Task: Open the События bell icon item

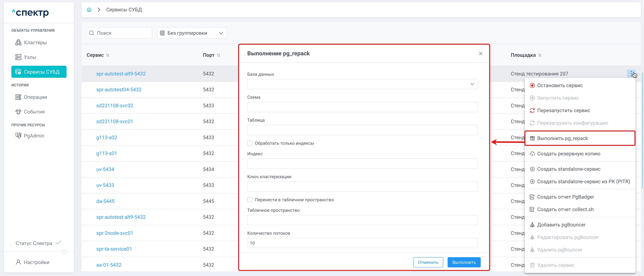Action: 18,112
